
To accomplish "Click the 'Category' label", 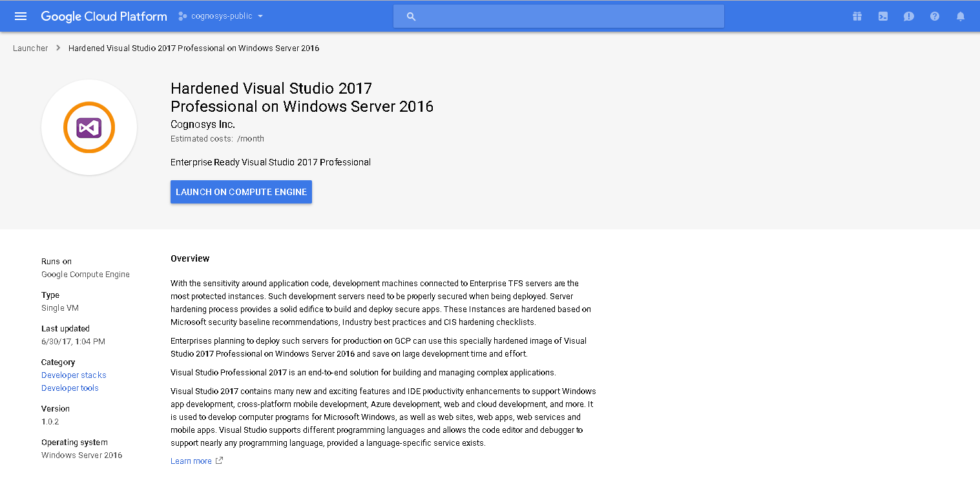I will [58, 362].
